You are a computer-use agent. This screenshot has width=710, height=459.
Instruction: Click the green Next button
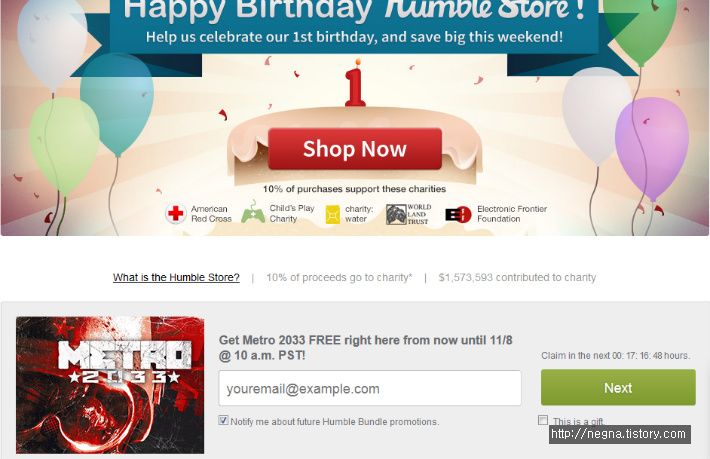[618, 387]
